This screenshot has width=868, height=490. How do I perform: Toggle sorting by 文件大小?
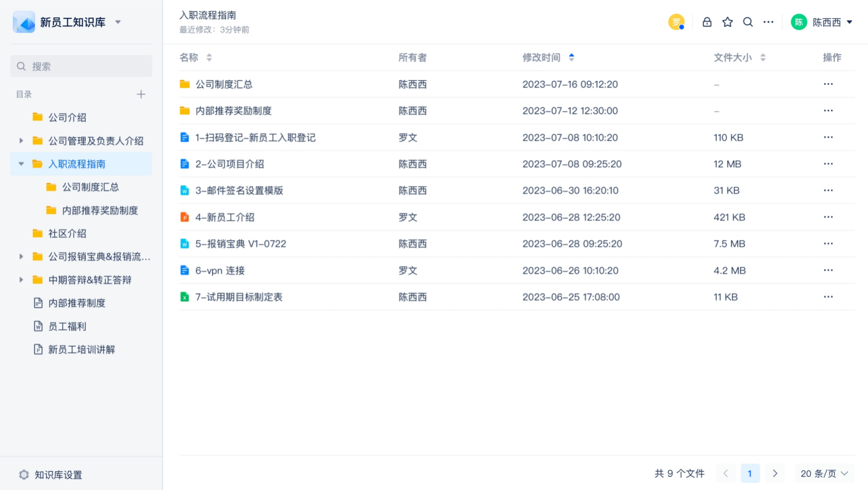point(763,57)
